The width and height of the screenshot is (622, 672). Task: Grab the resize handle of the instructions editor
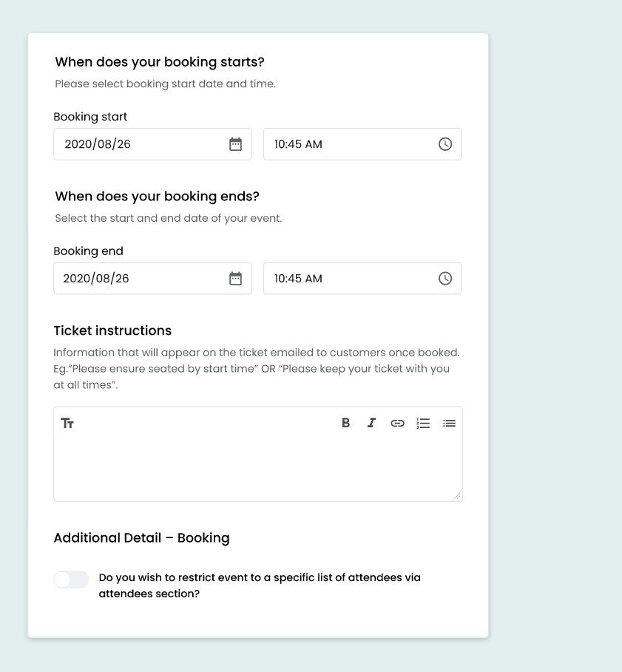(x=457, y=496)
